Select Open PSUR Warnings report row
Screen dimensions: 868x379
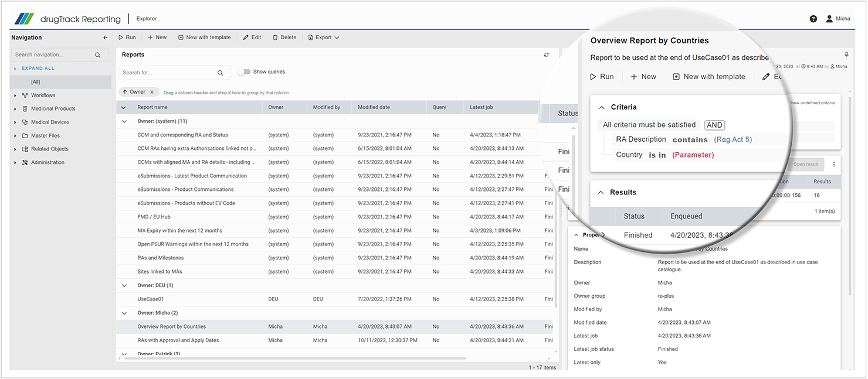click(x=335, y=244)
